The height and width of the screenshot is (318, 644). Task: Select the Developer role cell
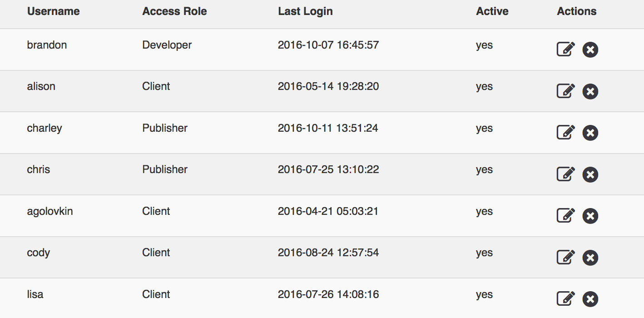pos(167,45)
